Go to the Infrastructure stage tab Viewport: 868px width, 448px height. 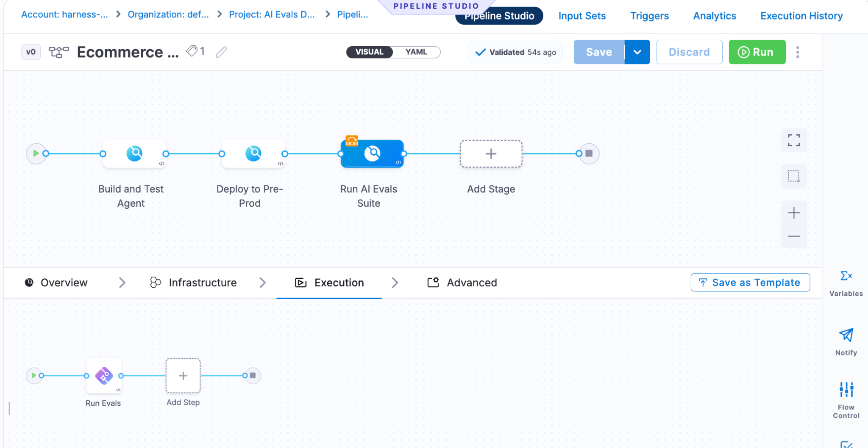[194, 283]
